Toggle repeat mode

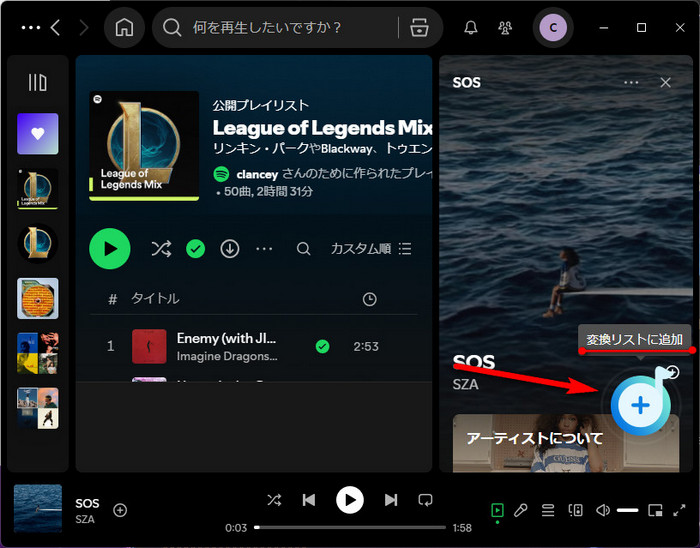[425, 500]
